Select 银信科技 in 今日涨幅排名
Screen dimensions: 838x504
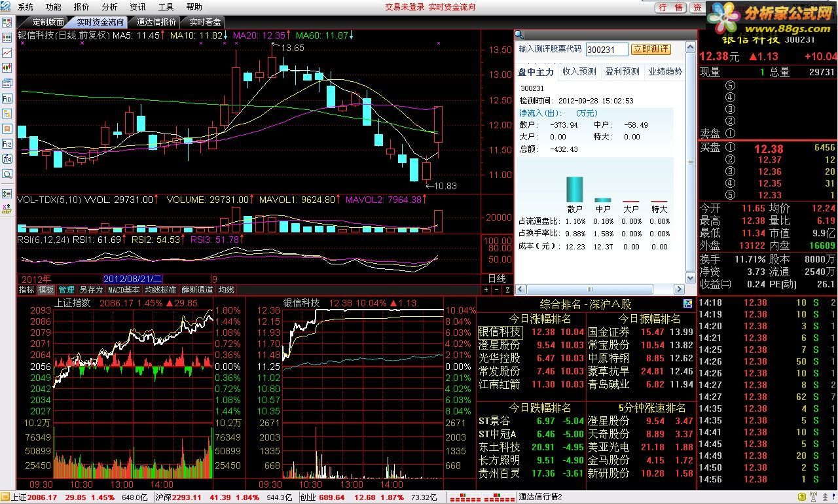pos(500,333)
